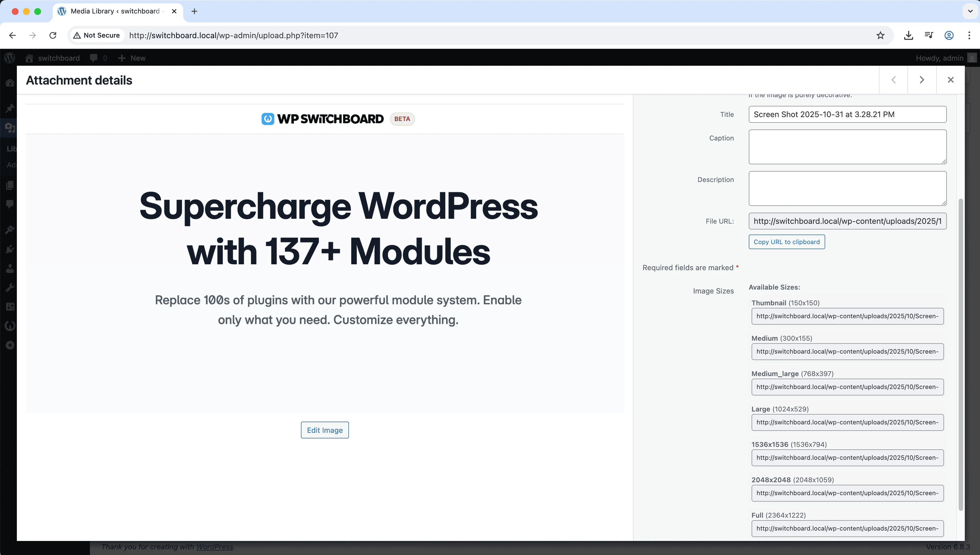The height and width of the screenshot is (555, 980).
Task: Open the Dashboard icon in the sidebar
Action: click(x=10, y=83)
